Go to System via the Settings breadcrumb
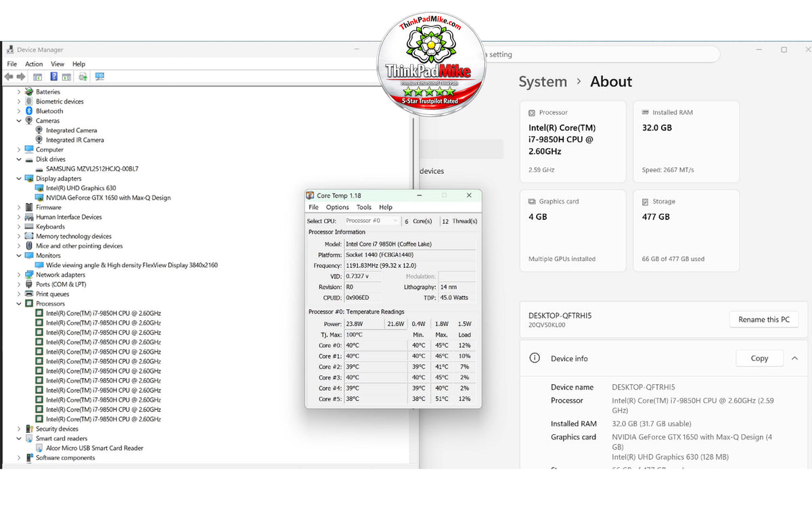This screenshot has height=510, width=812. coord(543,82)
